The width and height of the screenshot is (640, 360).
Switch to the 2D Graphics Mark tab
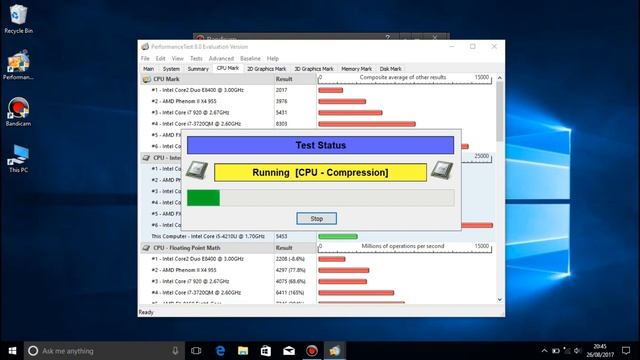267,69
